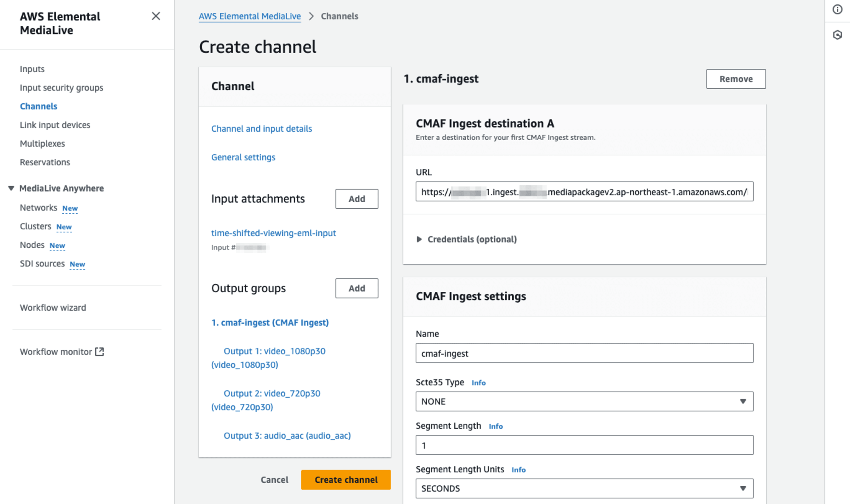Cancel channel creation
The image size is (850, 504).
pos(275,480)
